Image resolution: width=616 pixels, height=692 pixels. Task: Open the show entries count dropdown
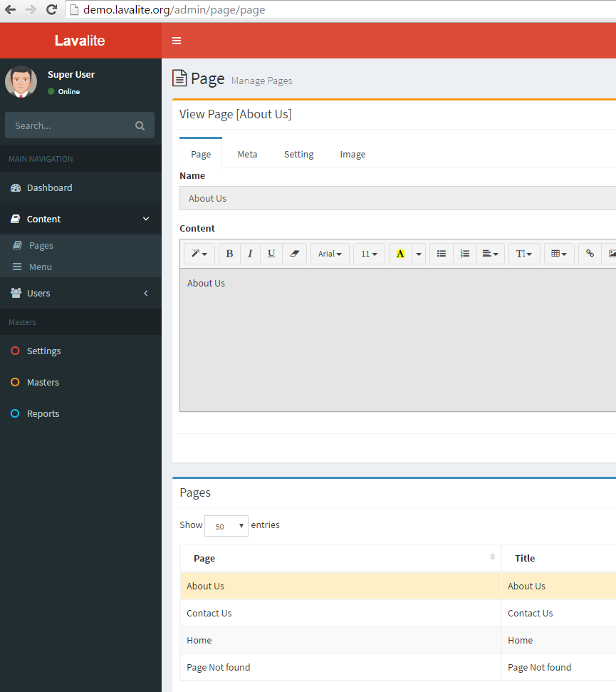coord(226,526)
